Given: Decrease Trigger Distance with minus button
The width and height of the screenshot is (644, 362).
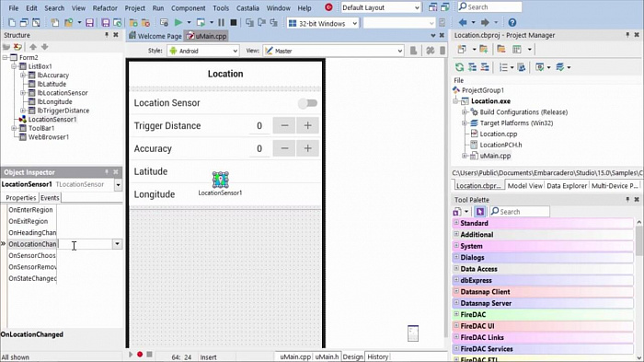Looking at the screenshot, I should (284, 125).
